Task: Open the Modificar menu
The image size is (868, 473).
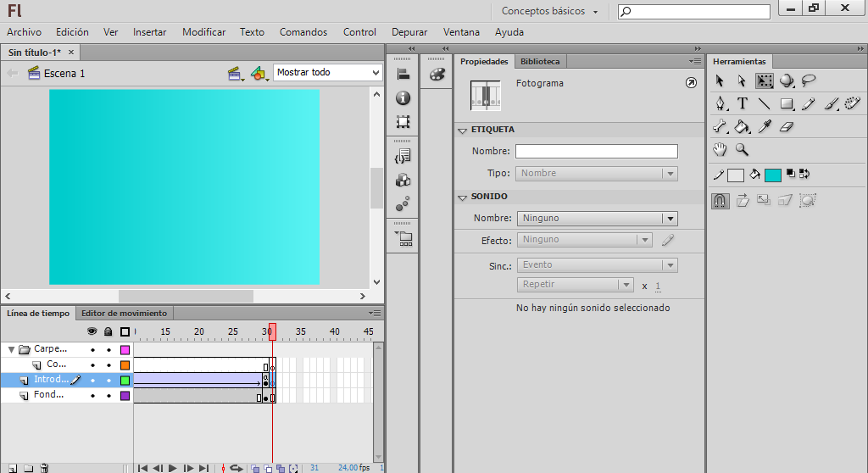Action: tap(203, 32)
